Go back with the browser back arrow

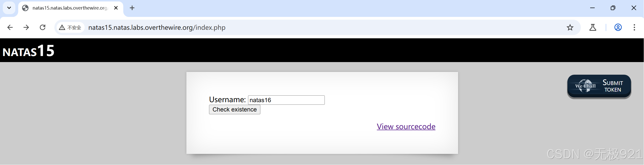[x=10, y=27]
